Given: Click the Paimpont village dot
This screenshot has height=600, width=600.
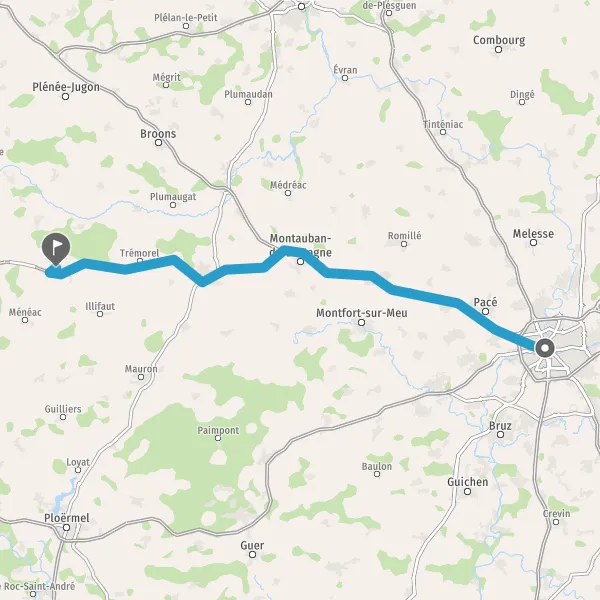Looking at the screenshot, I should 218,438.
